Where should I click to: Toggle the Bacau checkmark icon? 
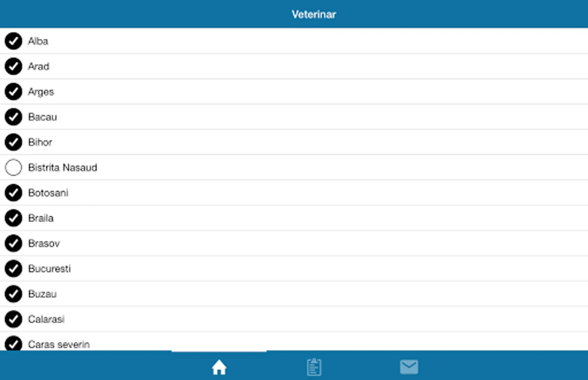tap(14, 117)
